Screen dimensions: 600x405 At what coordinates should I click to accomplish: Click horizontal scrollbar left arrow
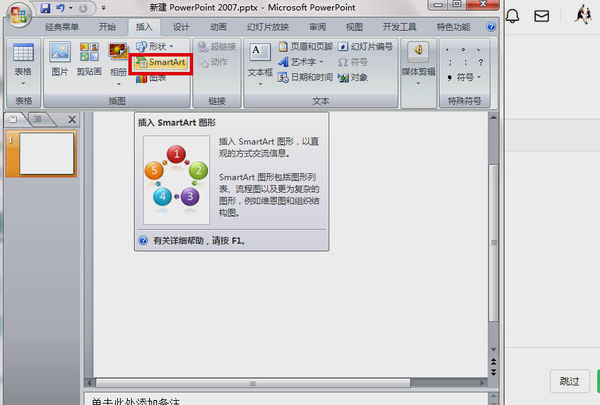pos(89,383)
